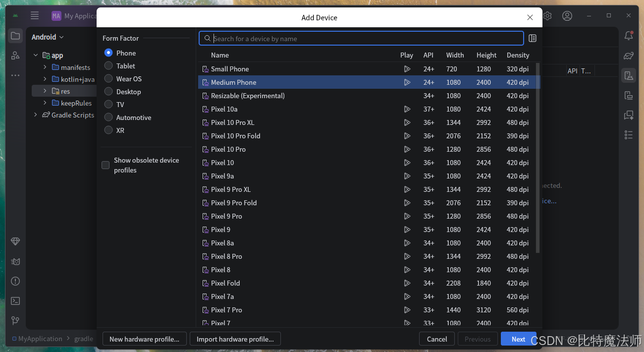The image size is (644, 352).
Task: Click Cancel in Add Device dialog
Action: click(x=437, y=339)
